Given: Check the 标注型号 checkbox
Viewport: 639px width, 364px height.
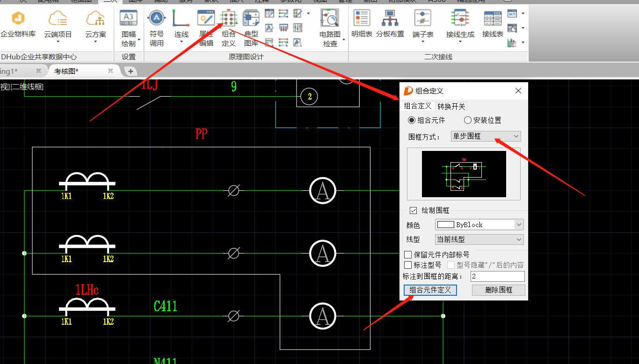Looking at the screenshot, I should pos(408,265).
